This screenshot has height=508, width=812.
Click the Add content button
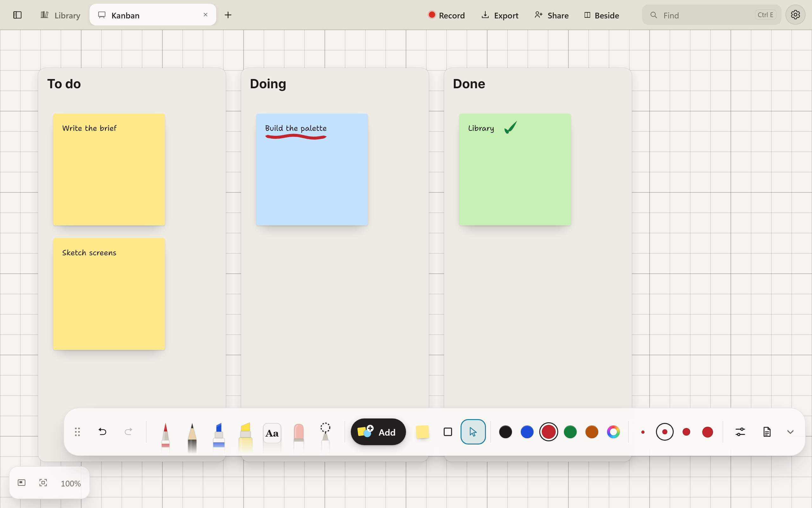[378, 432]
